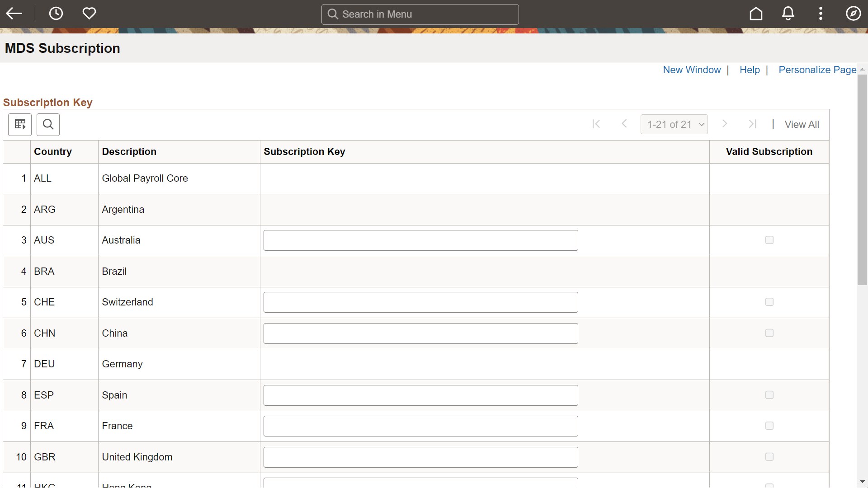
Task: Enable Valid Subscription checkbox for Spain
Action: tap(769, 394)
